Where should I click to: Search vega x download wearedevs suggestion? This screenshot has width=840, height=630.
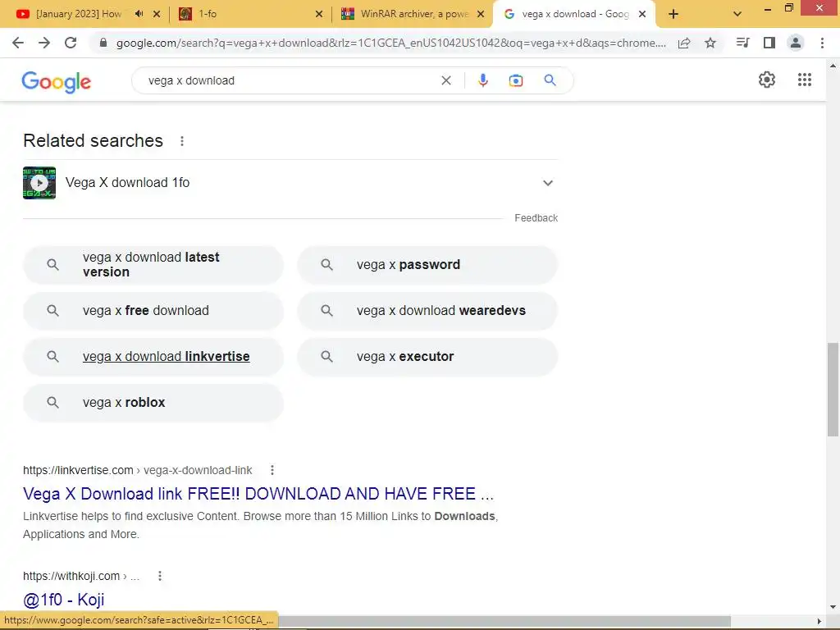427,311
